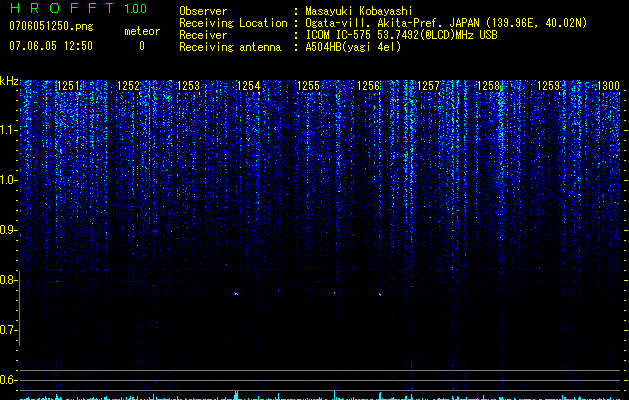Click the Observer field label

[x=203, y=11]
